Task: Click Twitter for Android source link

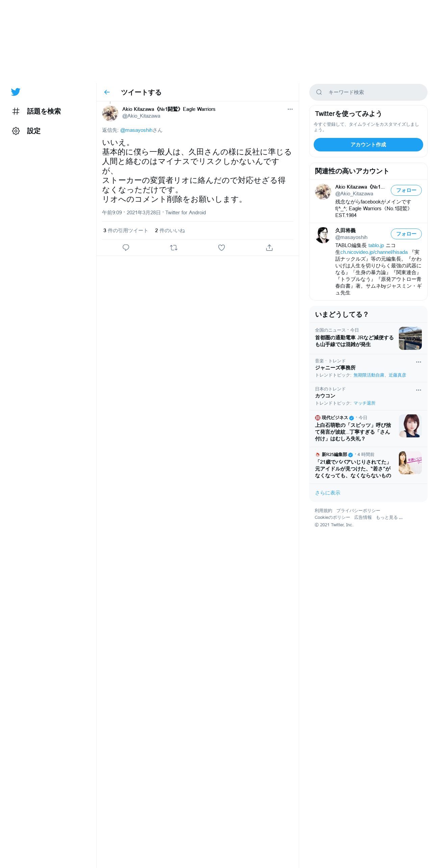Action: click(186, 213)
